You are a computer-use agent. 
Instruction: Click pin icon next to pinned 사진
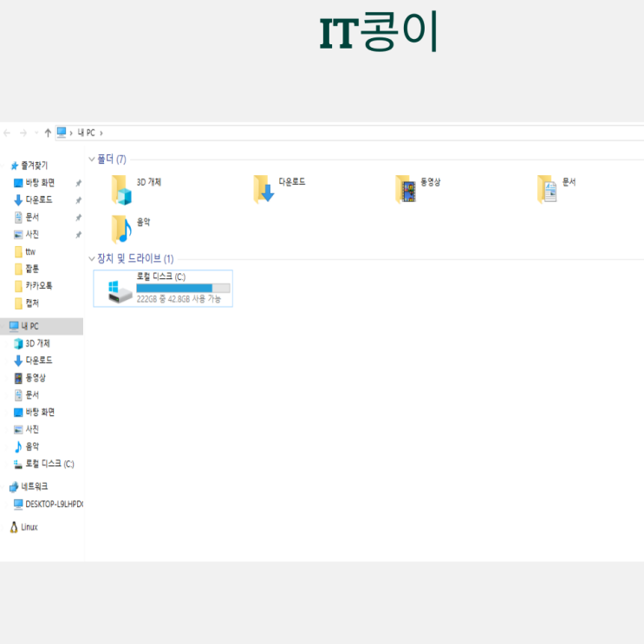78,235
